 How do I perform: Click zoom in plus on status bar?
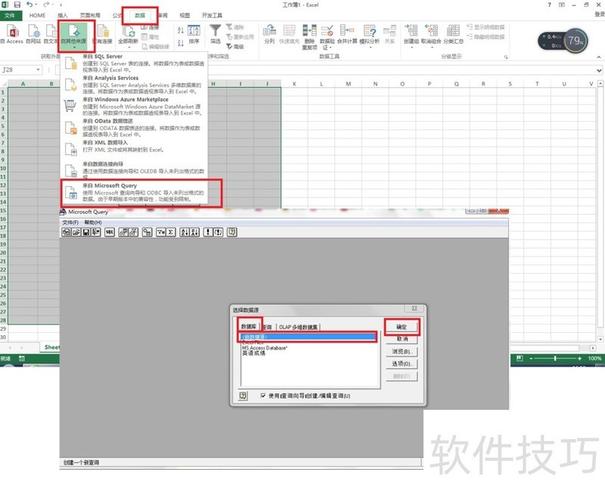580,358
